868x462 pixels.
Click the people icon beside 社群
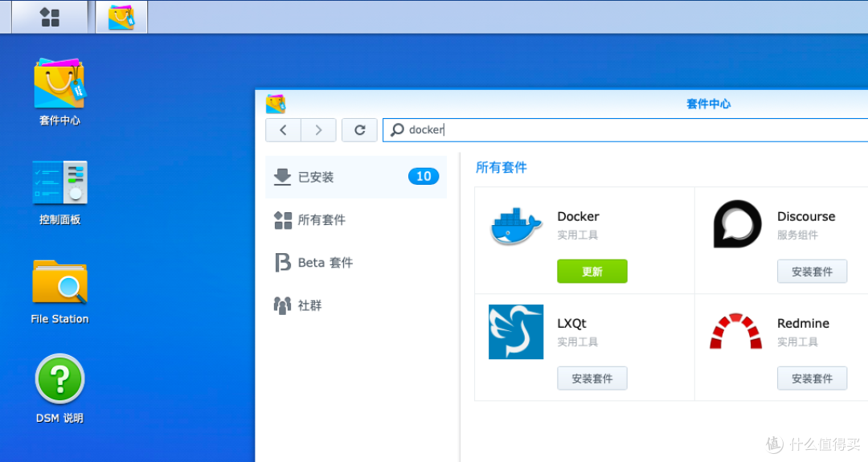point(282,305)
